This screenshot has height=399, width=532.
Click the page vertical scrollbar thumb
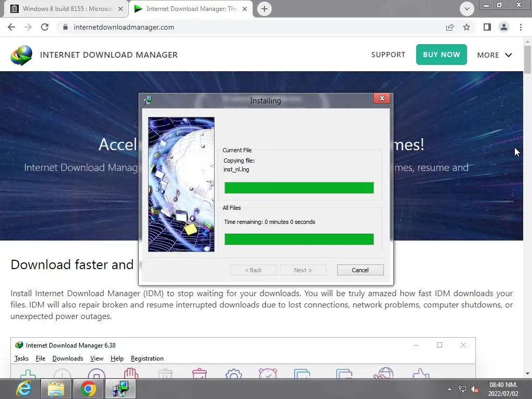click(x=527, y=59)
